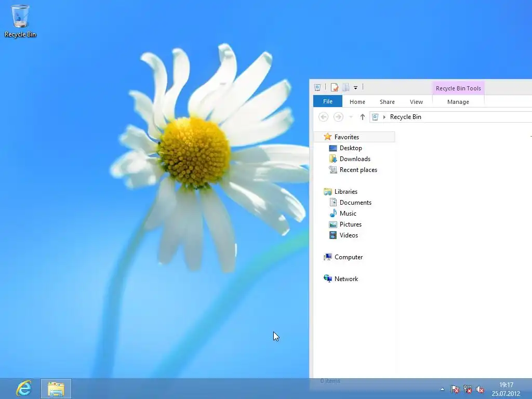Open the Music library
The height and width of the screenshot is (399, 532).
coord(348,213)
